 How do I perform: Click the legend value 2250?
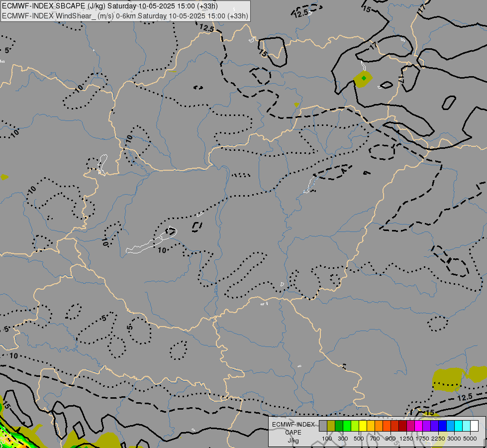(x=438, y=439)
